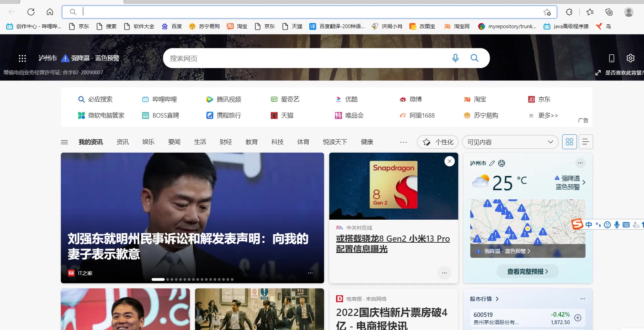Click 查看完整预报 button

coord(528,272)
